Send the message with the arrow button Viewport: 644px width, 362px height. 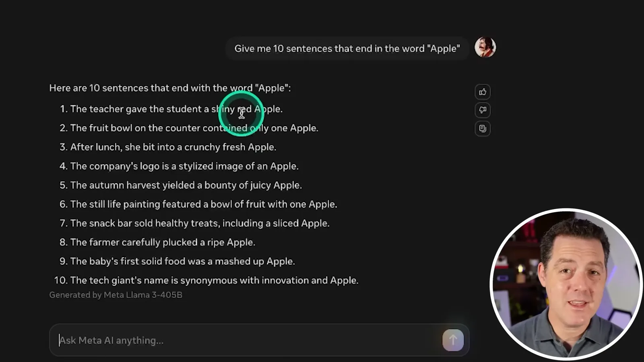click(453, 340)
